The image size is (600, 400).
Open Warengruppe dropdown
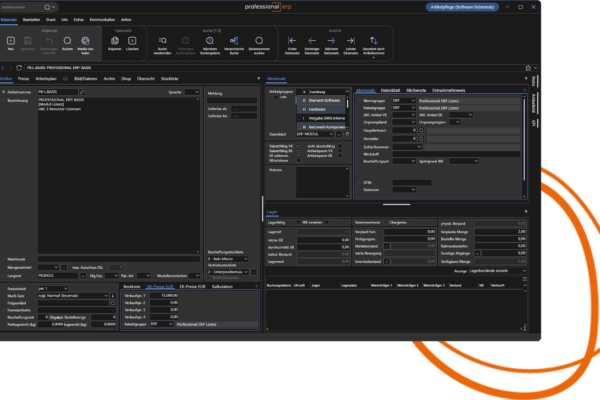(404, 101)
